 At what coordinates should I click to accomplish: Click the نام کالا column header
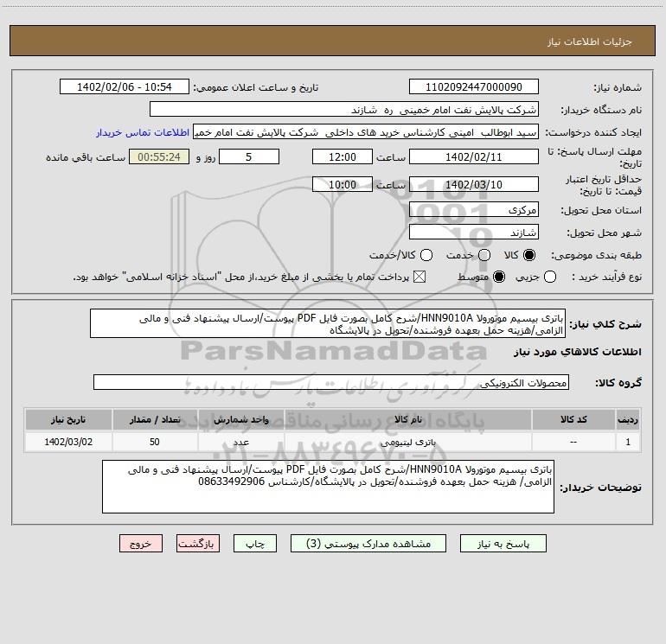coord(407,419)
